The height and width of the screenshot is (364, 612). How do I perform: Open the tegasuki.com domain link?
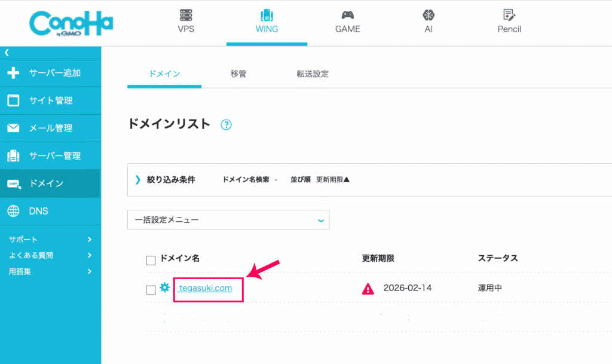[x=206, y=288]
